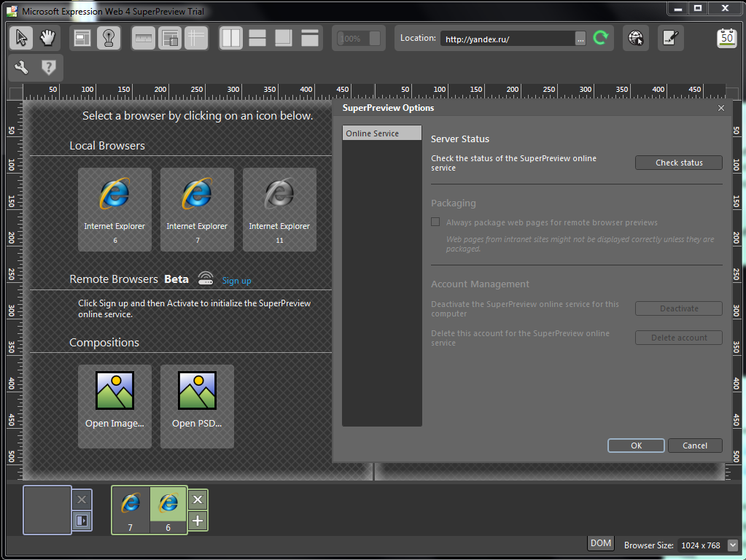
Task: Open the location browse ellipsis button
Action: click(x=580, y=39)
